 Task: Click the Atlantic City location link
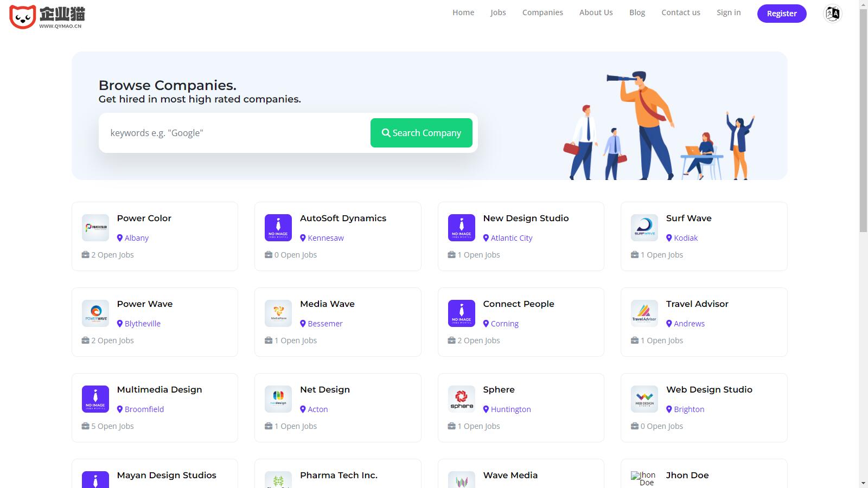point(511,238)
